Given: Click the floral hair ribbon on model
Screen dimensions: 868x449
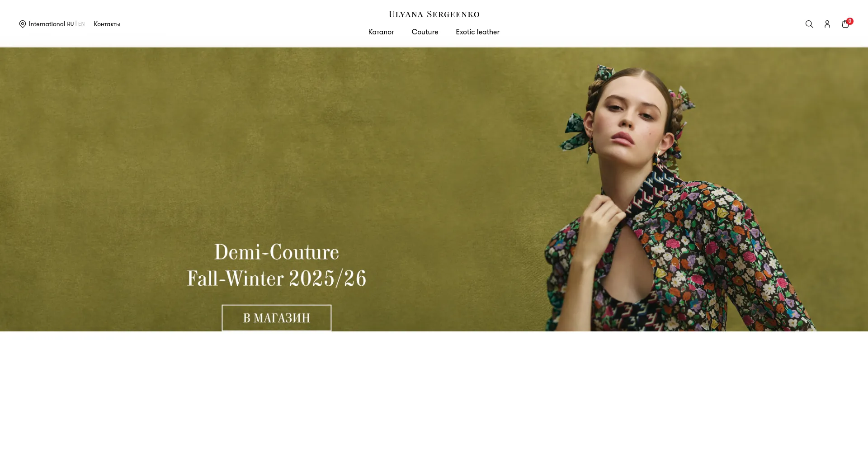Looking at the screenshot, I should coord(575,131).
